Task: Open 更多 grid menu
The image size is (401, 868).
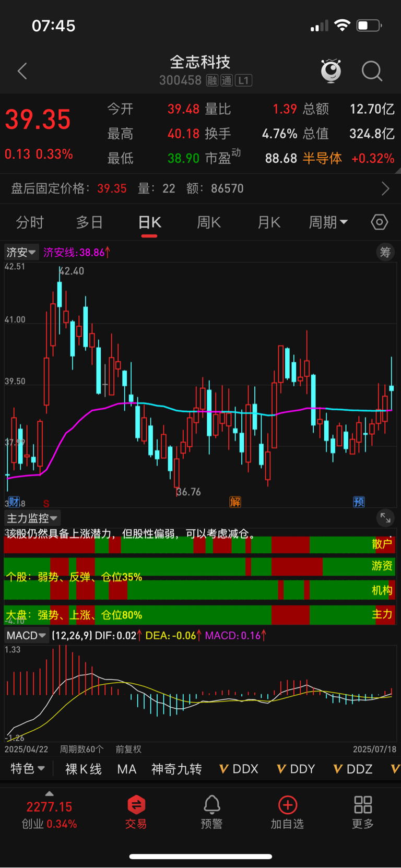Action: pyautogui.click(x=363, y=812)
